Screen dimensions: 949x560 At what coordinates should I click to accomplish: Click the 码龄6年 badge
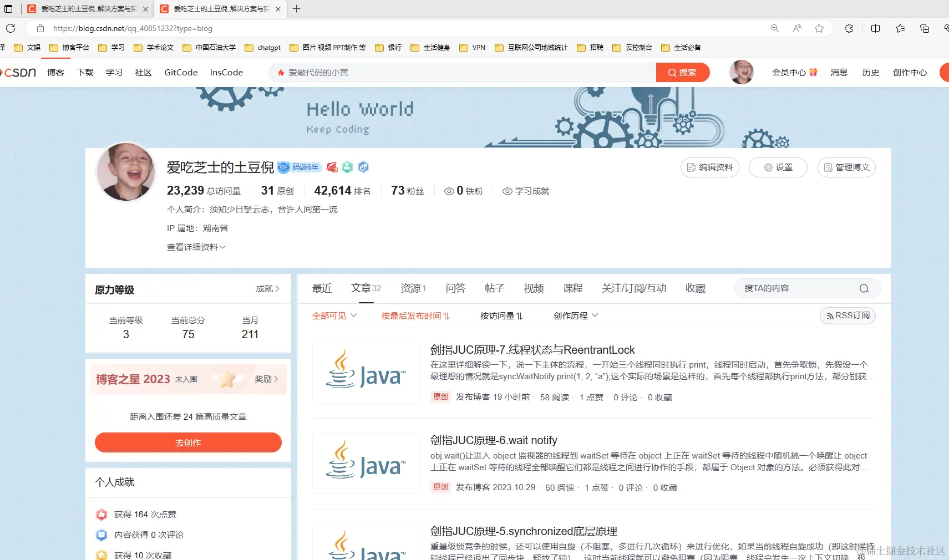tap(299, 167)
